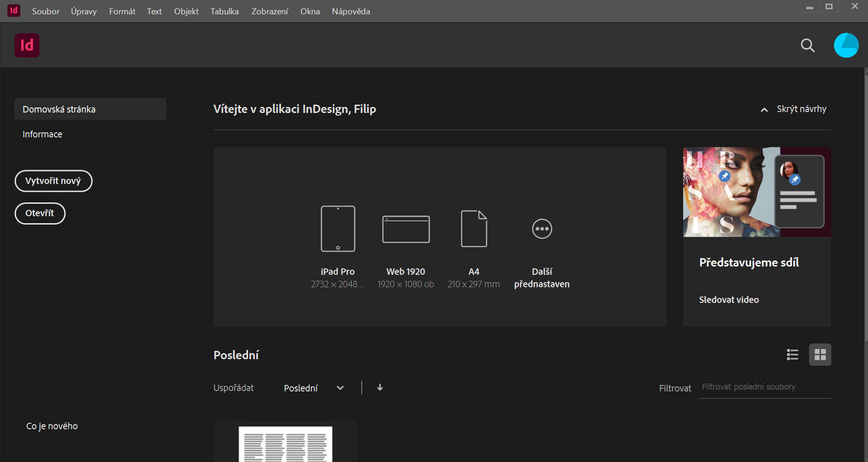Open the Objekt menu
Viewport: 868px width, 462px height.
186,12
